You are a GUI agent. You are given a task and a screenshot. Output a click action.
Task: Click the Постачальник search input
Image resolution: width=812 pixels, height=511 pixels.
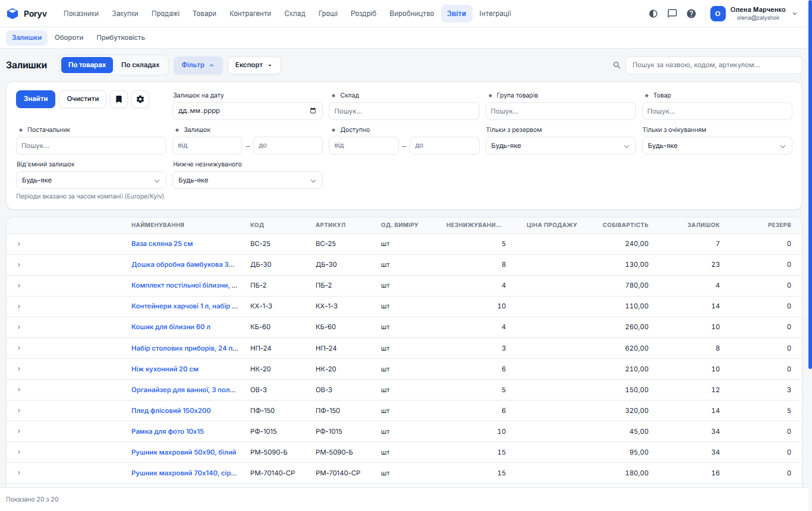(x=91, y=146)
